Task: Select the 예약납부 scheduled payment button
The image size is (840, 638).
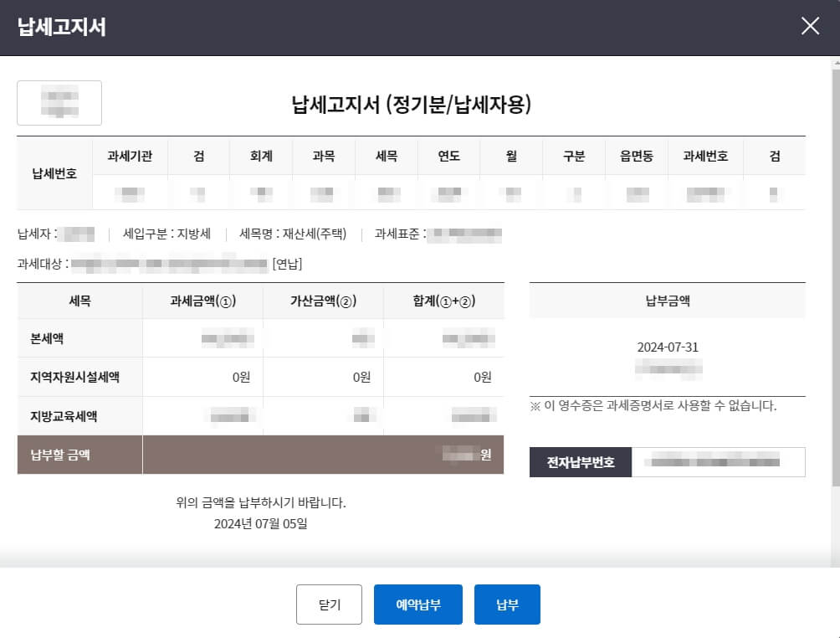Action: 417,604
